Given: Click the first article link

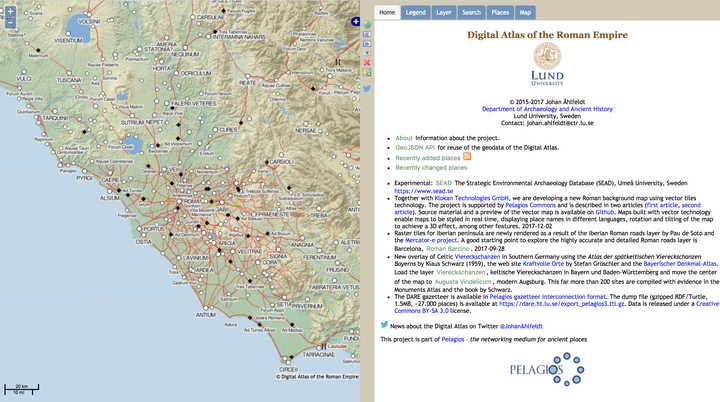Looking at the screenshot, I should 662,205.
